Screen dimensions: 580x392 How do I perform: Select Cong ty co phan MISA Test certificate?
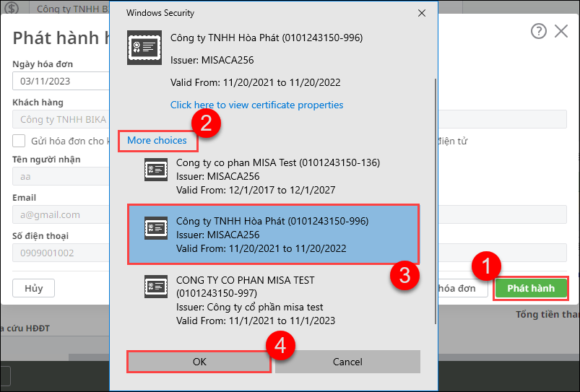pyautogui.click(x=273, y=176)
